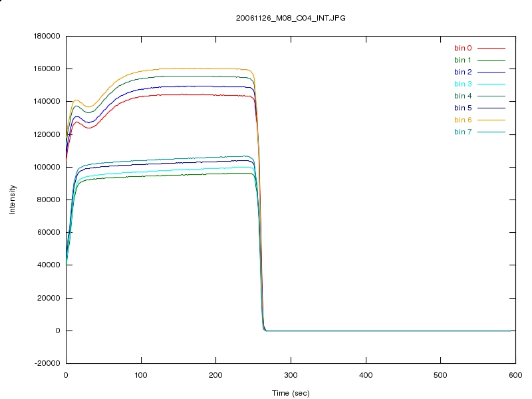
Task: Click the blue line sample beside bin 2
Action: [x=491, y=72]
